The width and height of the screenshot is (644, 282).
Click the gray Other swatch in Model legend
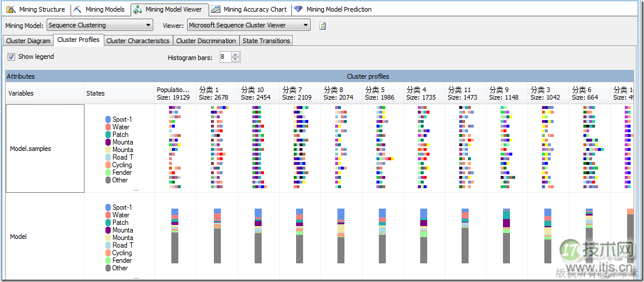[x=108, y=268]
